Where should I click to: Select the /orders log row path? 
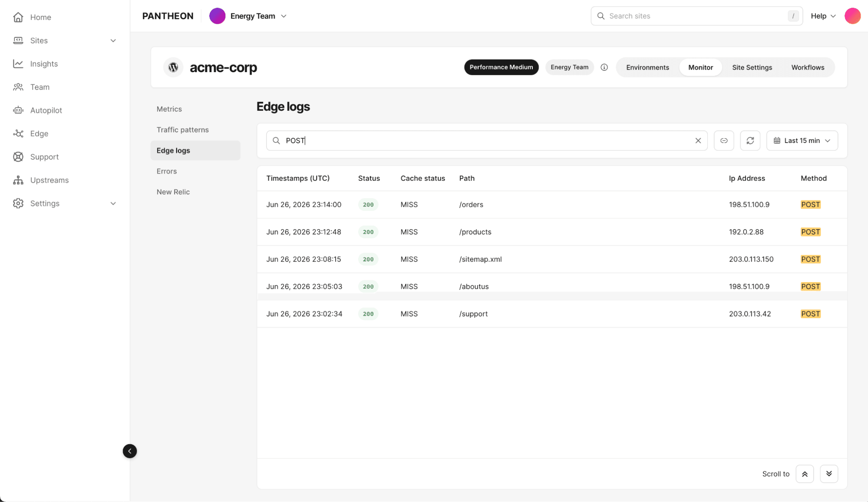[471, 204]
